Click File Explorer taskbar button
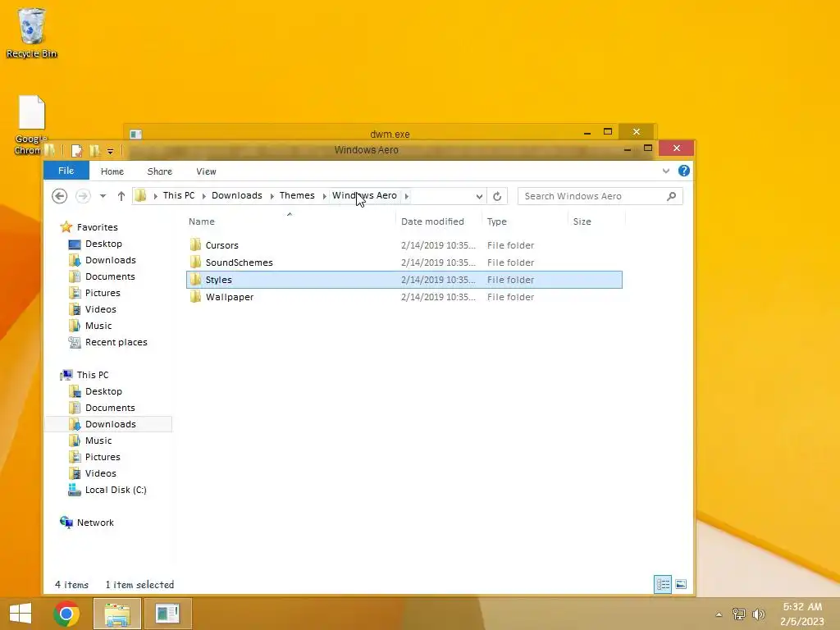This screenshot has height=630, width=840. [117, 614]
